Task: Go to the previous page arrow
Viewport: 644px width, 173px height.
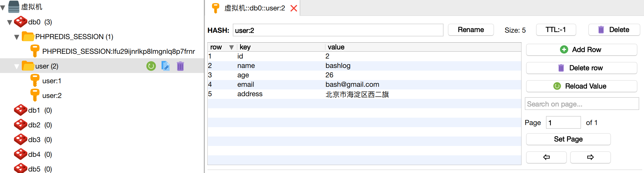Action: pos(546,157)
